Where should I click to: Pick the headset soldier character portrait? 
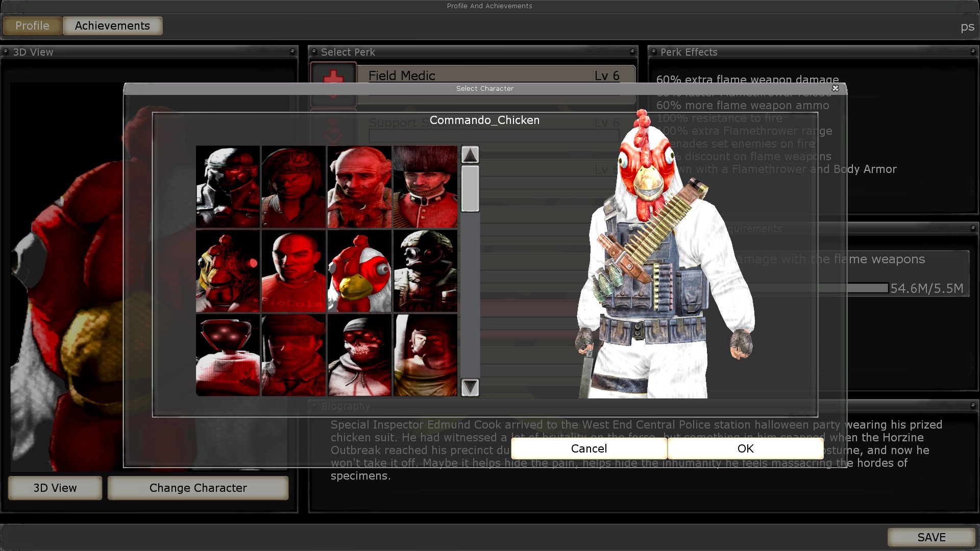[x=293, y=187]
